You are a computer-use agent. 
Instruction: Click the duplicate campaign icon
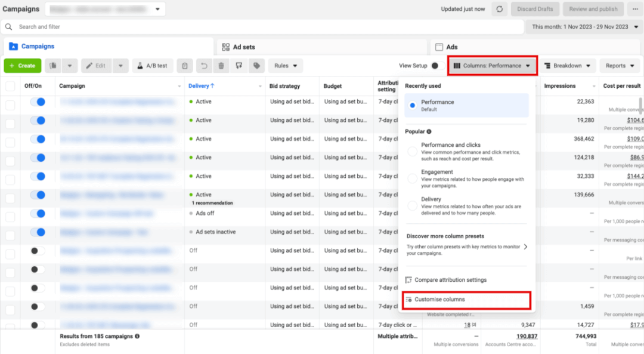click(53, 66)
